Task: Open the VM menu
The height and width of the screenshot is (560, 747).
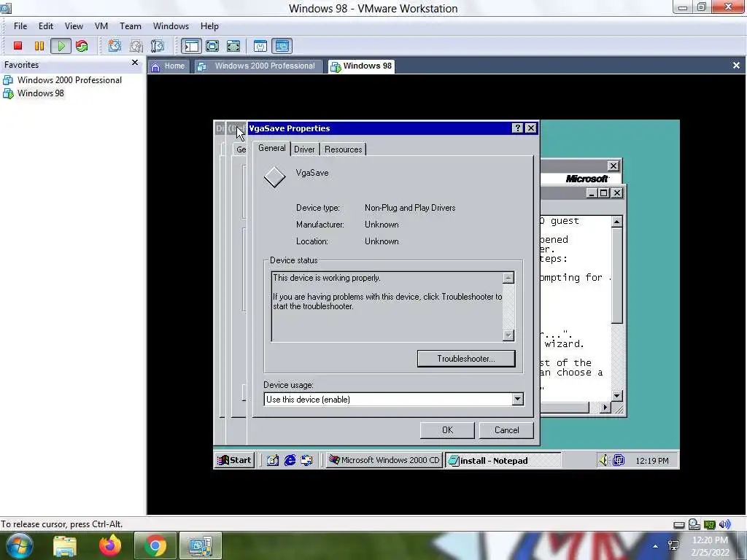Action: (x=101, y=26)
